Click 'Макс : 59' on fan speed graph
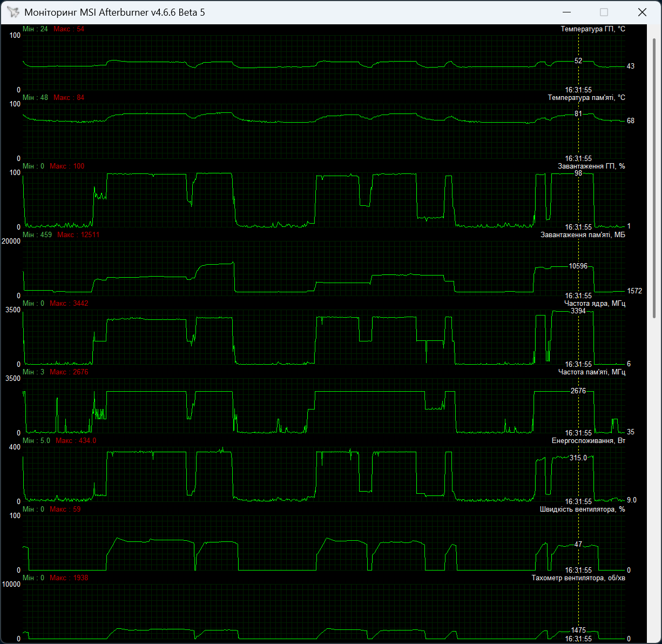Screen dimensions: 662x644 click(65, 509)
